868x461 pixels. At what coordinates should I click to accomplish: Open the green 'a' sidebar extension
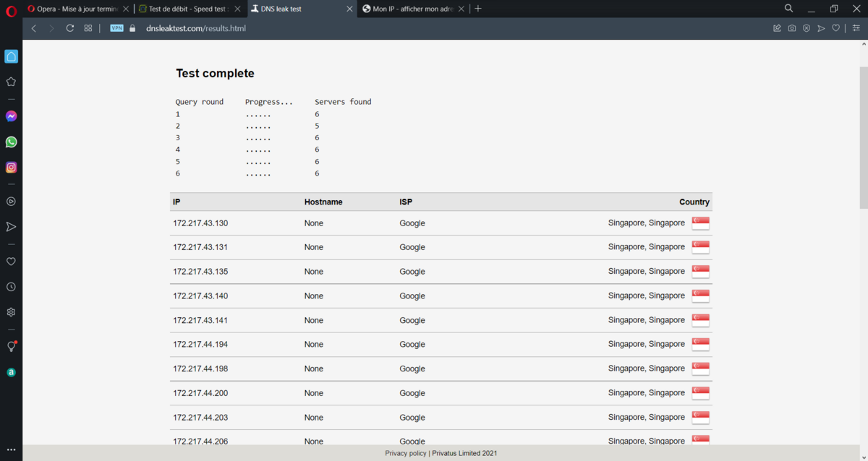coord(11,372)
